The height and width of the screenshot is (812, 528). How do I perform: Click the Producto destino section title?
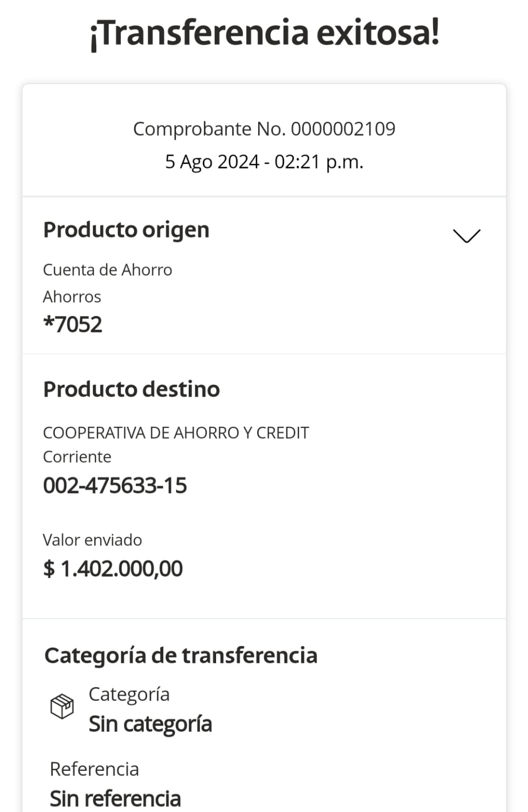(131, 389)
